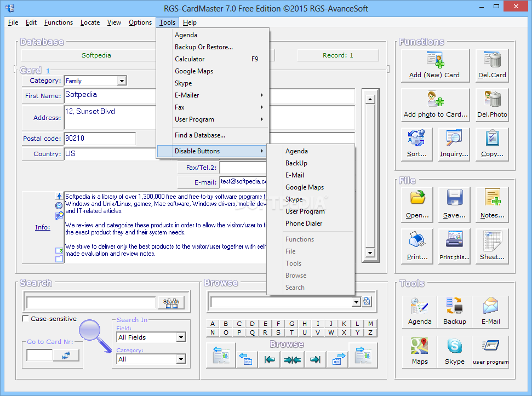The width and height of the screenshot is (532, 396).
Task: Click letter Z in Browse alphabet
Action: pos(370,332)
